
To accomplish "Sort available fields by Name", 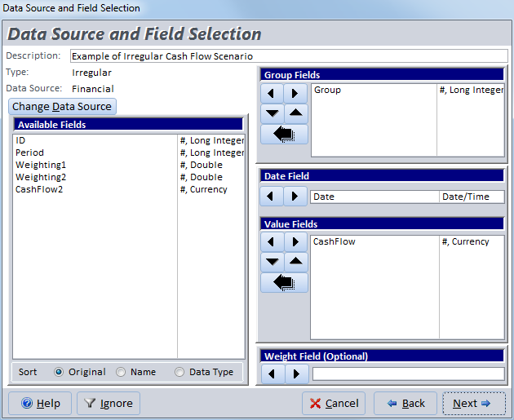I will [x=121, y=372].
